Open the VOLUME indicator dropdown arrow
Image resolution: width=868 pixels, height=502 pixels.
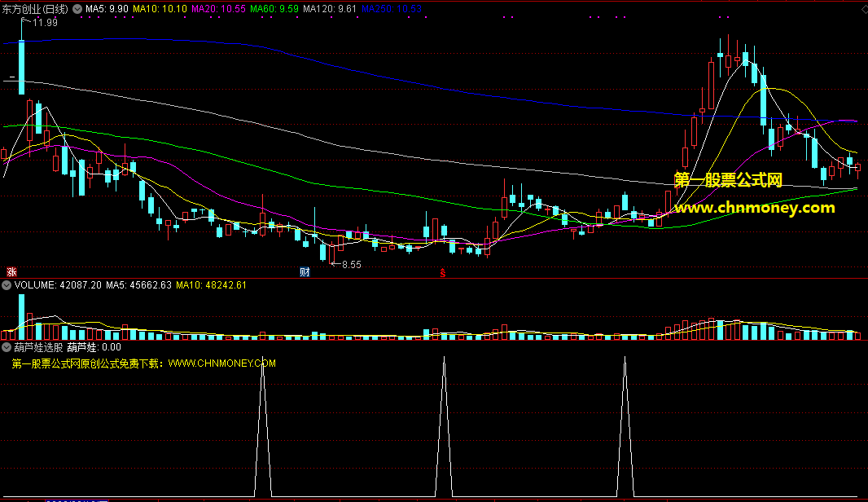tap(7, 285)
